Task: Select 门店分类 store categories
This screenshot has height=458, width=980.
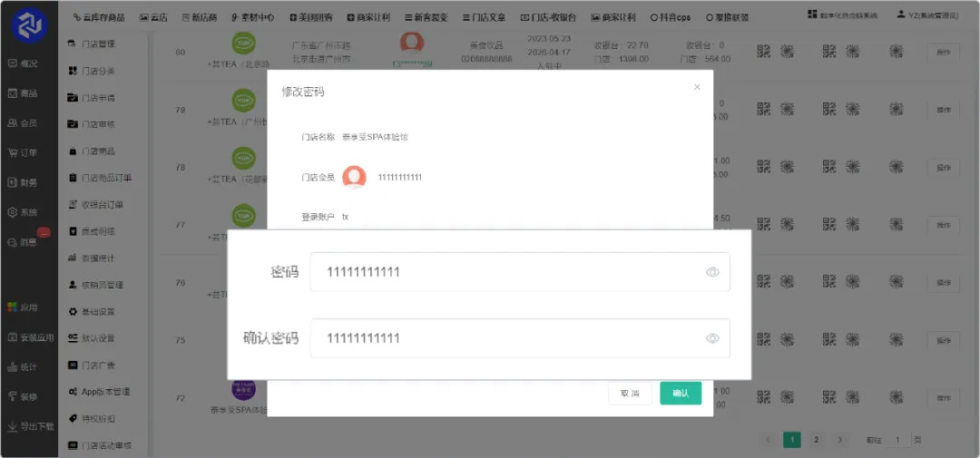Action: pyautogui.click(x=92, y=72)
